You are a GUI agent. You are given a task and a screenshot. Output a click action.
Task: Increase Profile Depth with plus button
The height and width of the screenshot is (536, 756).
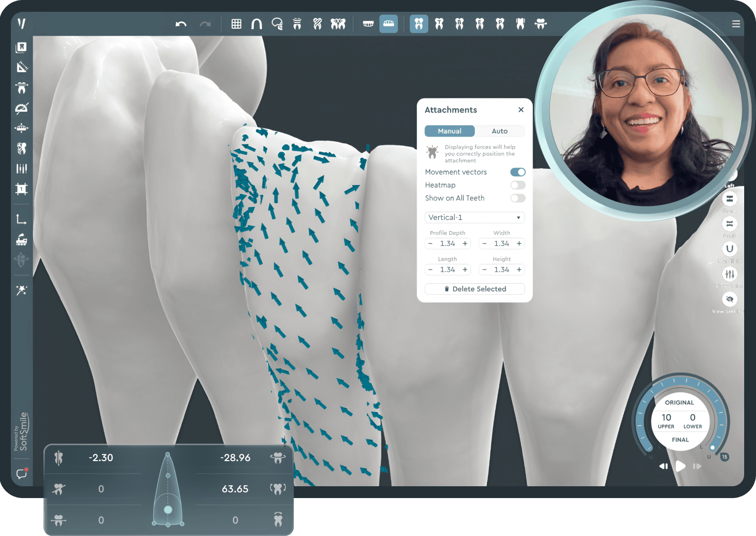(465, 243)
